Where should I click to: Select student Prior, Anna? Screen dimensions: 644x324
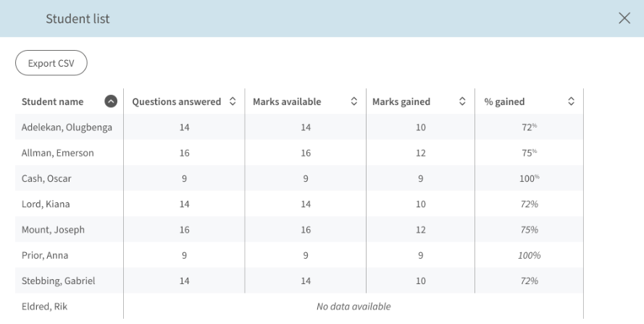[45, 255]
